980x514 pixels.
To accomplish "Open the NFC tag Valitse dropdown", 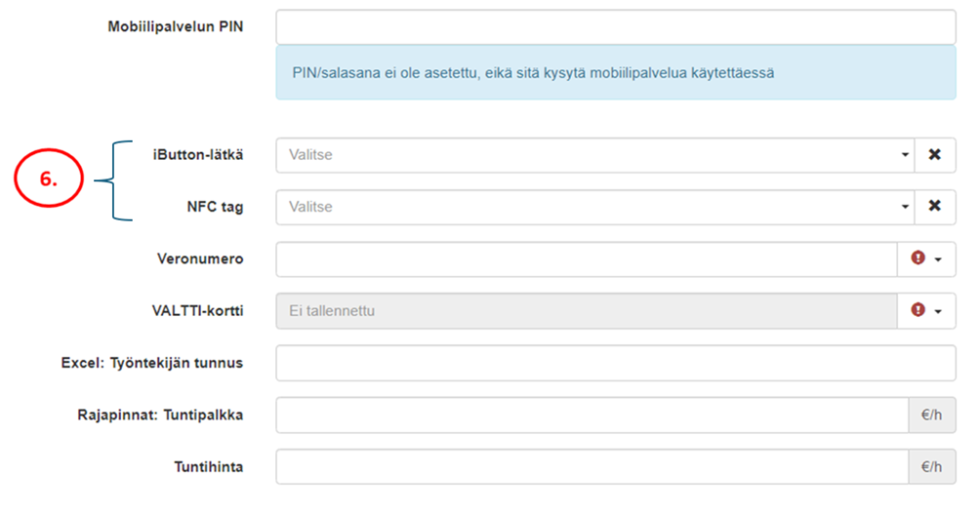I will point(594,207).
